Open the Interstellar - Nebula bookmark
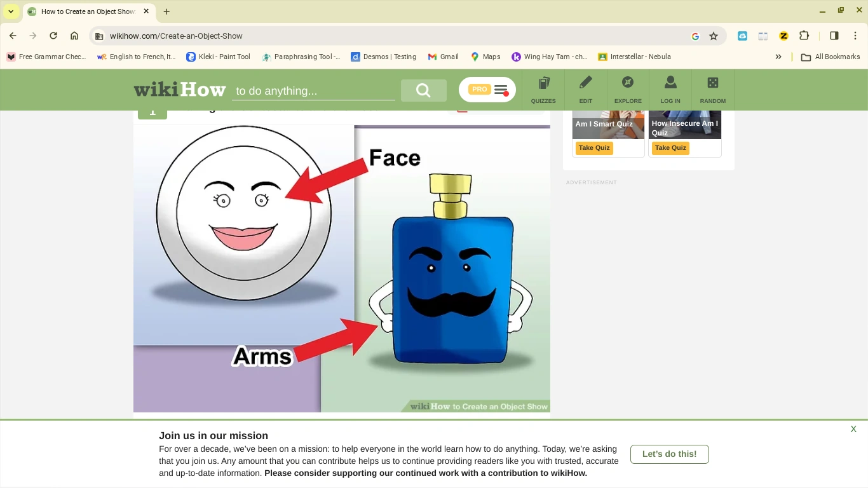This screenshot has width=868, height=488. tap(634, 57)
